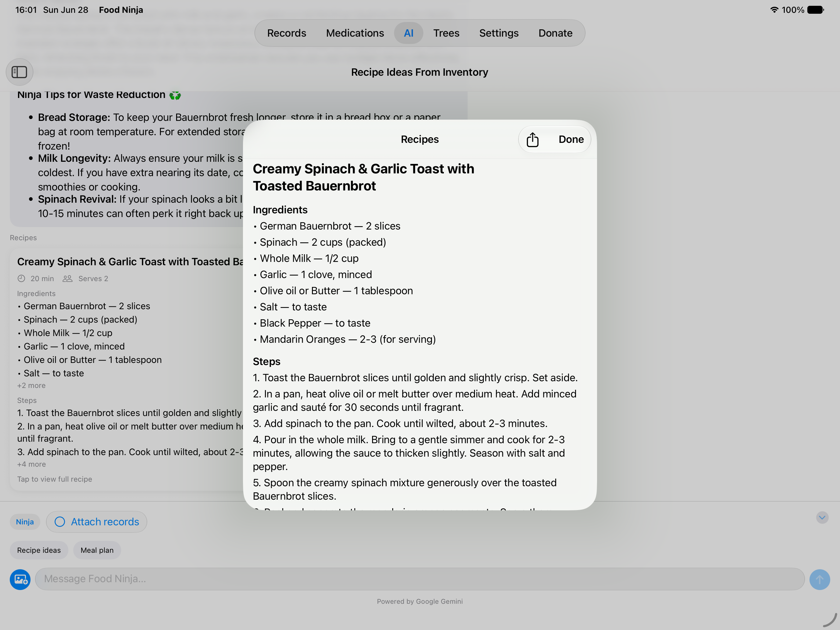Go to the Trees tab

coord(446,33)
